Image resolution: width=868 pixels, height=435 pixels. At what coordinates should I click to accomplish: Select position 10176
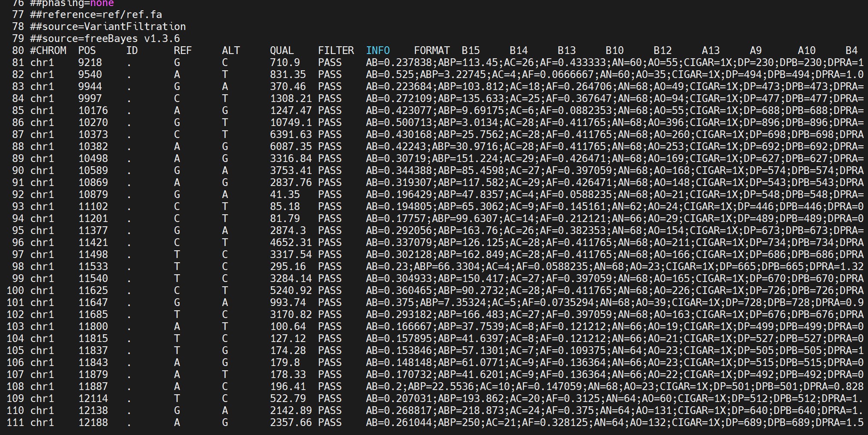93,111
